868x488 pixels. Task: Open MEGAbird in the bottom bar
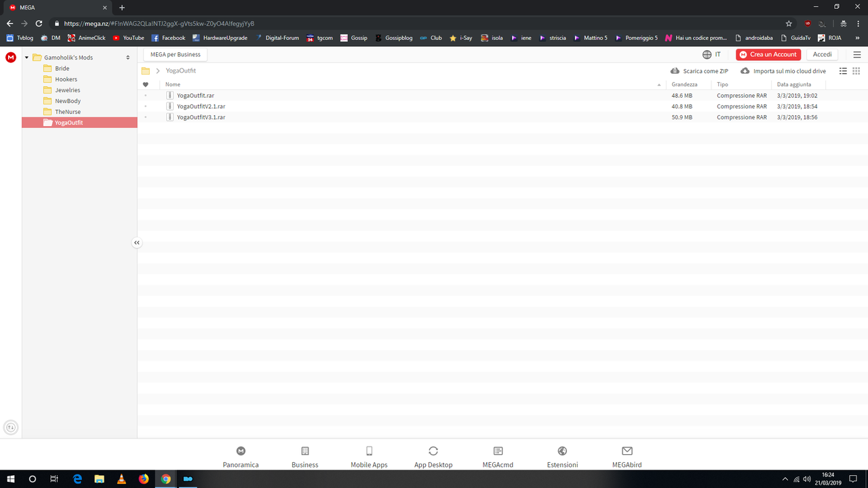(x=627, y=457)
